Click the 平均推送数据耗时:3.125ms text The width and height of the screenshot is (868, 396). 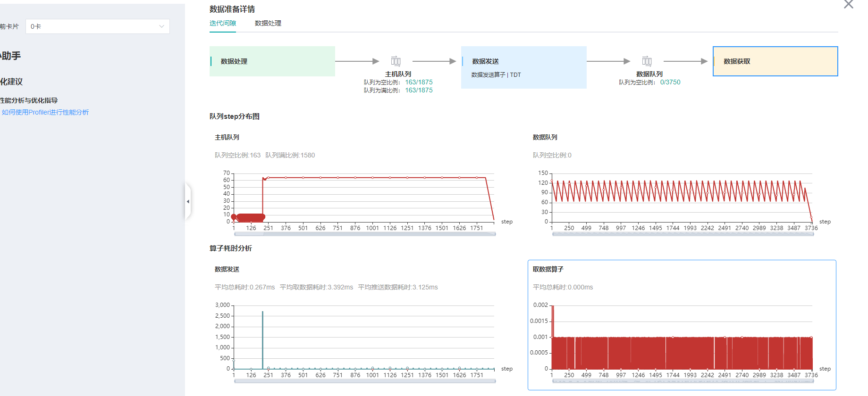click(398, 287)
